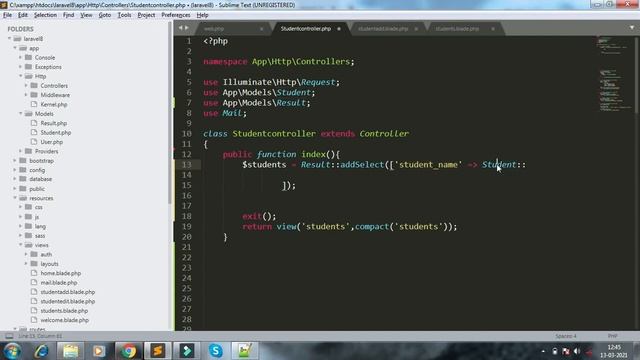Screen dimensions: 640x360
Task: Open the Goto menu
Action: (x=105, y=15)
